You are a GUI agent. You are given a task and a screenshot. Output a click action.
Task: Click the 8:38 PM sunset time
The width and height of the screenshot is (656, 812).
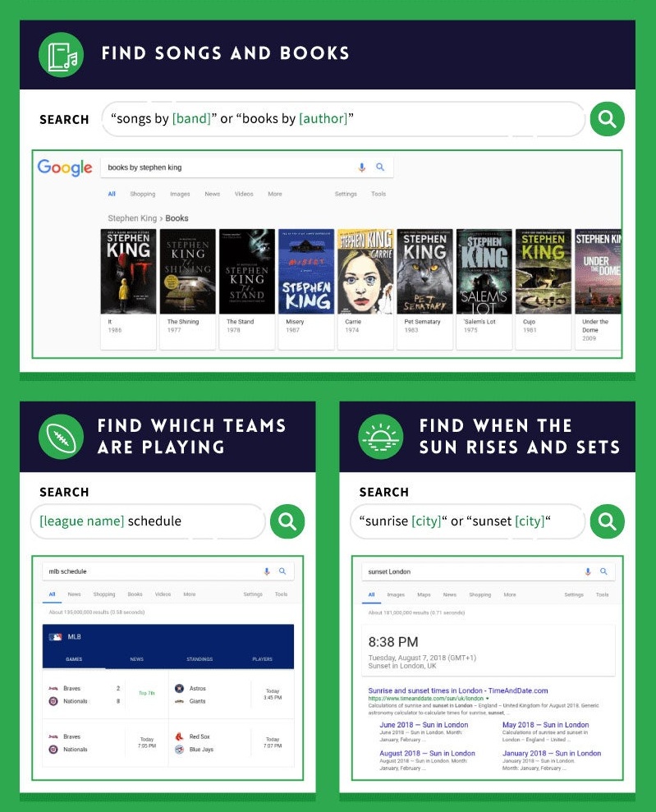(393, 642)
